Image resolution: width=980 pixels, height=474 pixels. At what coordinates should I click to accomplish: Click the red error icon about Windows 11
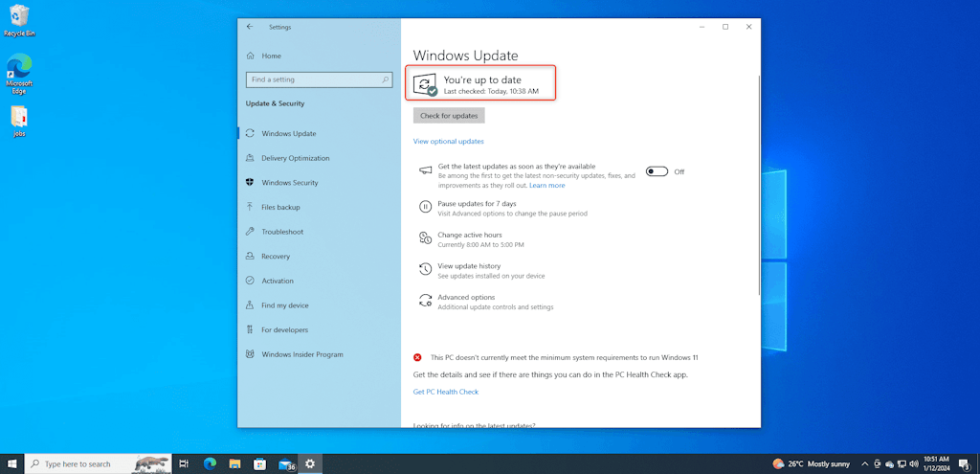point(417,358)
